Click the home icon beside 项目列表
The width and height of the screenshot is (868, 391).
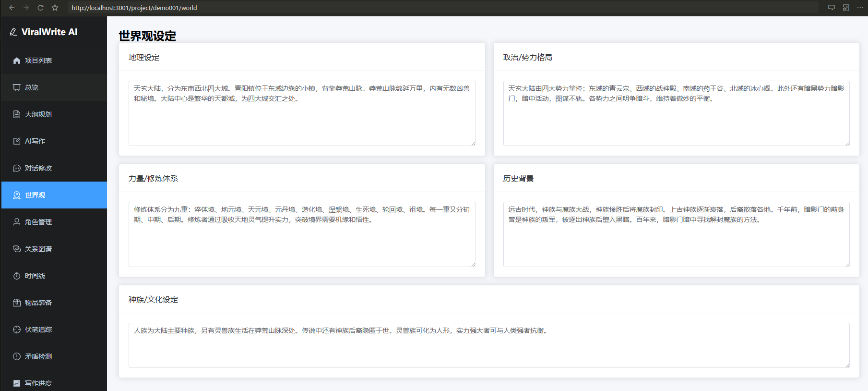tap(17, 61)
